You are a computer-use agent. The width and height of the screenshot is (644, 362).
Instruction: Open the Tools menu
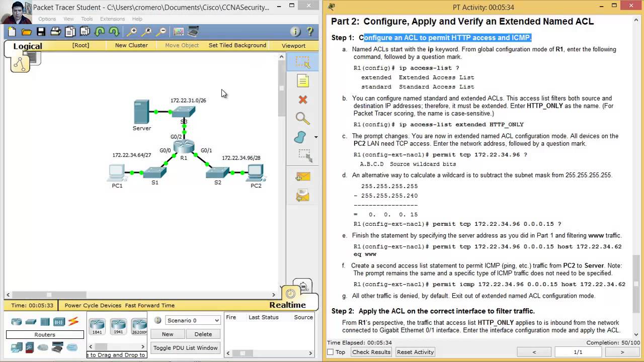[x=87, y=19]
